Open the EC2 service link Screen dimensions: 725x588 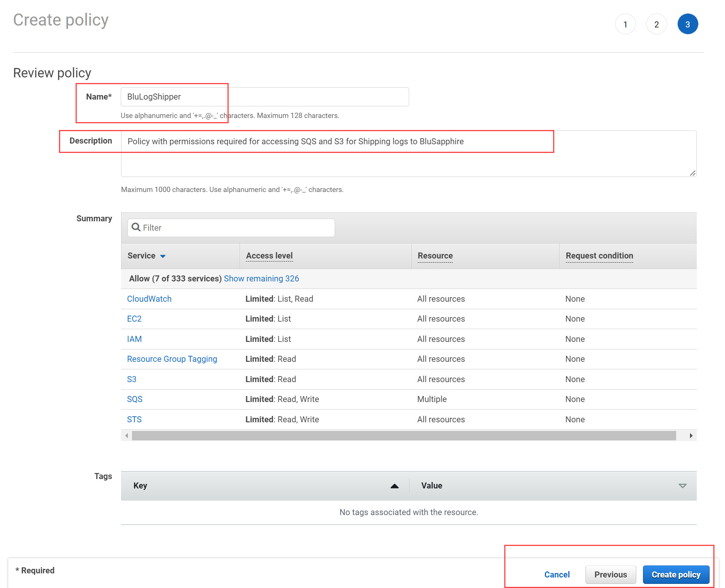click(134, 319)
